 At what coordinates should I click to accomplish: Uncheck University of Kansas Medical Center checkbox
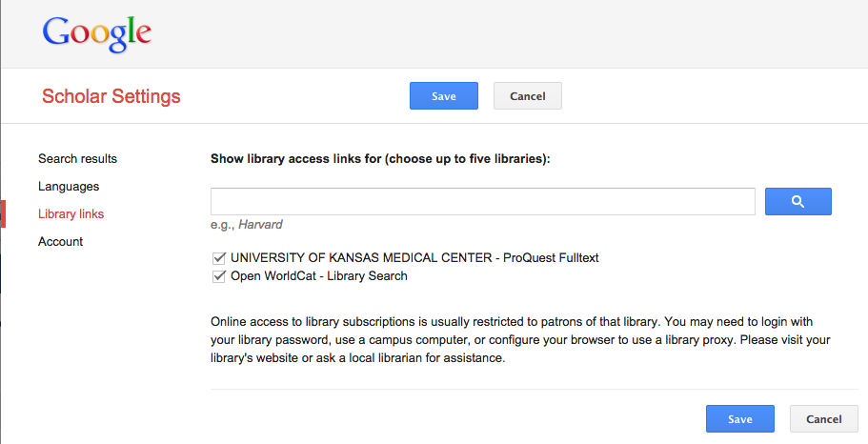pyautogui.click(x=219, y=258)
